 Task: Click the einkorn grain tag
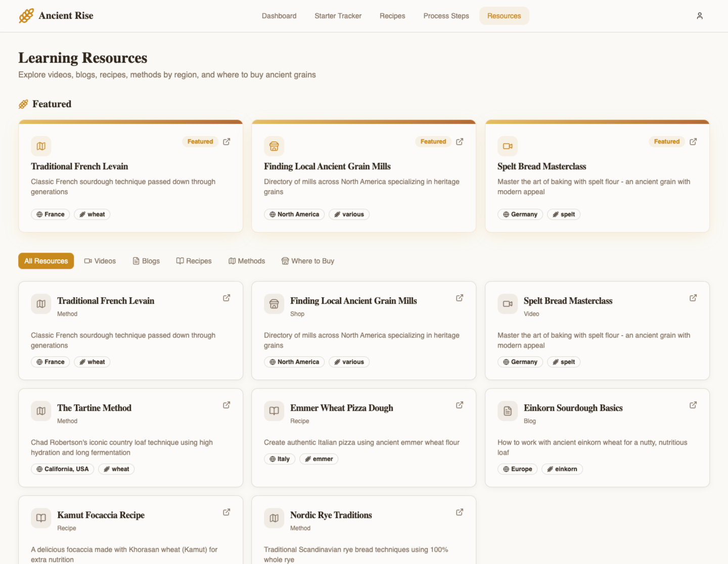[x=562, y=469]
